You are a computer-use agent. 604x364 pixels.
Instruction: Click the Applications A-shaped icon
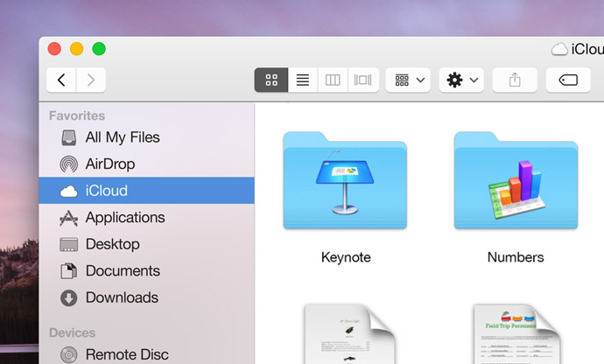[69, 218]
